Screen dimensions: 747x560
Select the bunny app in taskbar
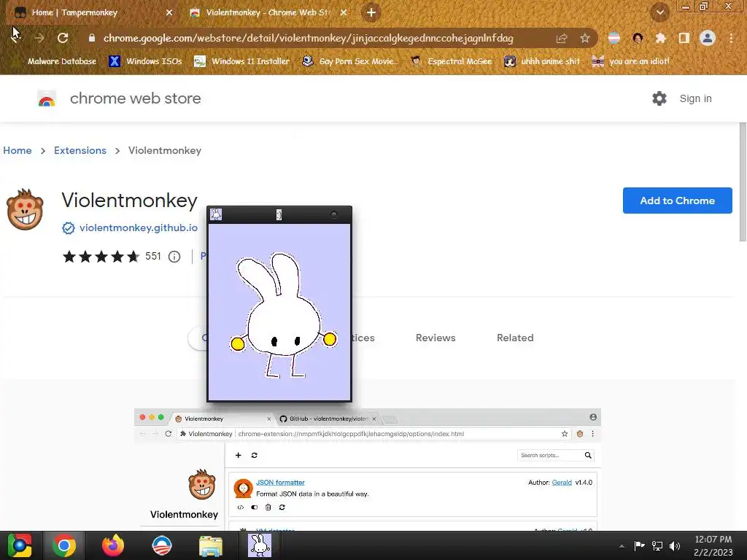click(x=260, y=545)
